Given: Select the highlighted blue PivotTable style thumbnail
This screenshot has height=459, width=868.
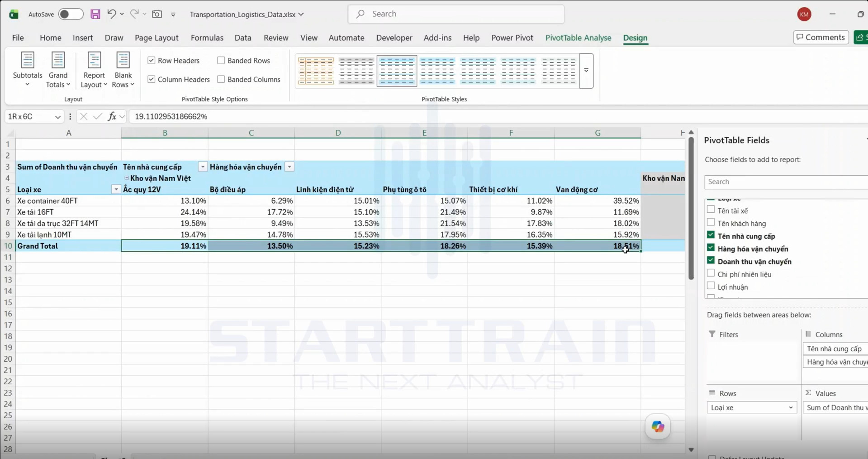Looking at the screenshot, I should [x=397, y=71].
